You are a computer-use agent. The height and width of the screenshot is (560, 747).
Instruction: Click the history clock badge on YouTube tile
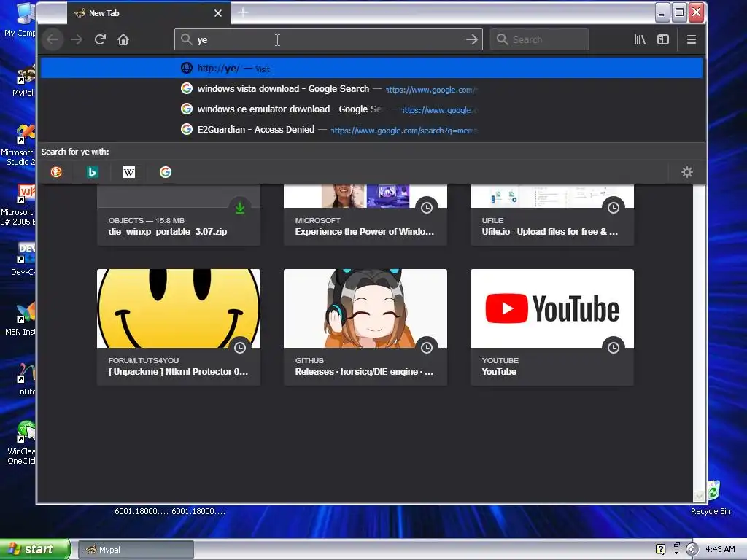613,348
